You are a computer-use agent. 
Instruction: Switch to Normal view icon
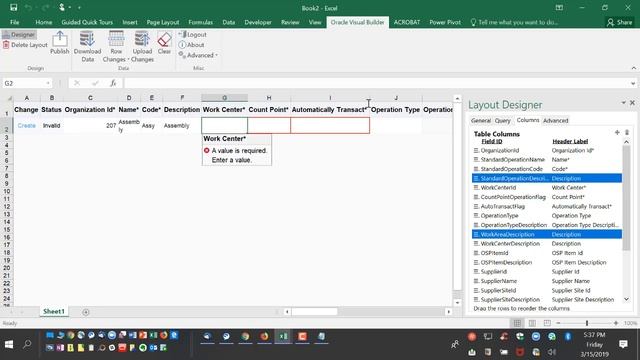click(x=517, y=323)
